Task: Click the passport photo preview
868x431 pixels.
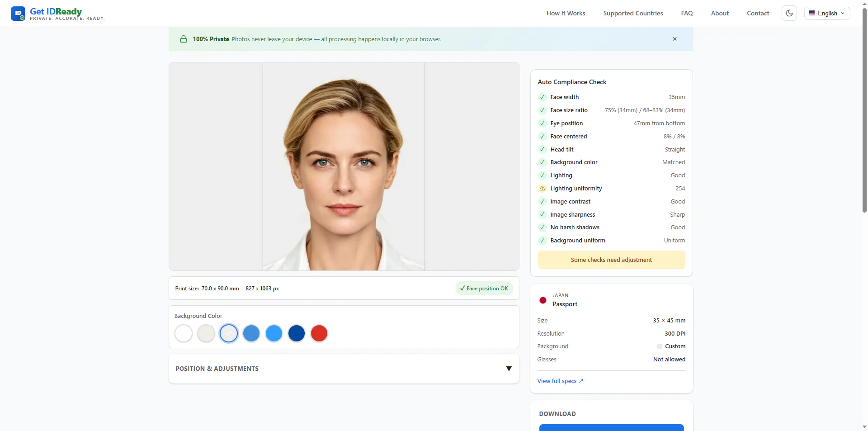Action: [344, 166]
